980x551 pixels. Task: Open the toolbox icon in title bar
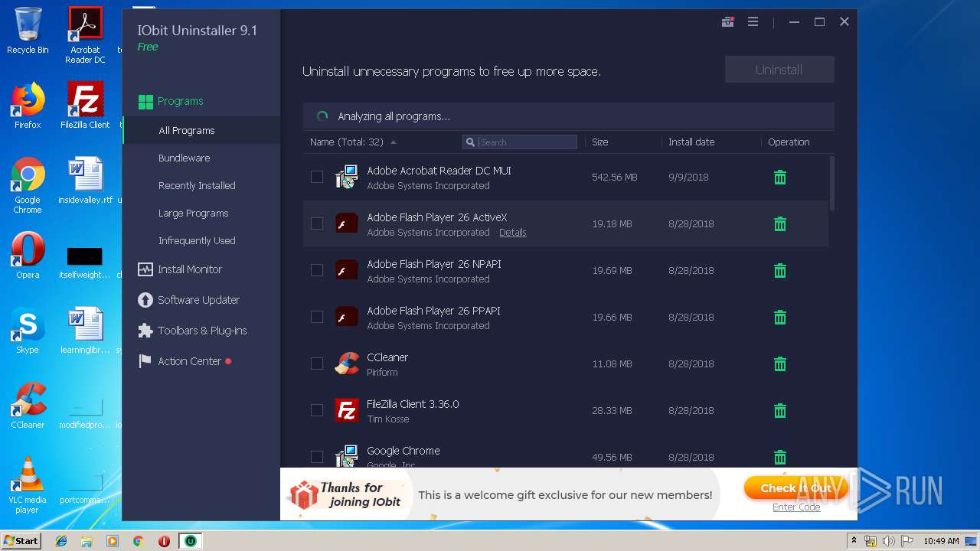point(727,22)
